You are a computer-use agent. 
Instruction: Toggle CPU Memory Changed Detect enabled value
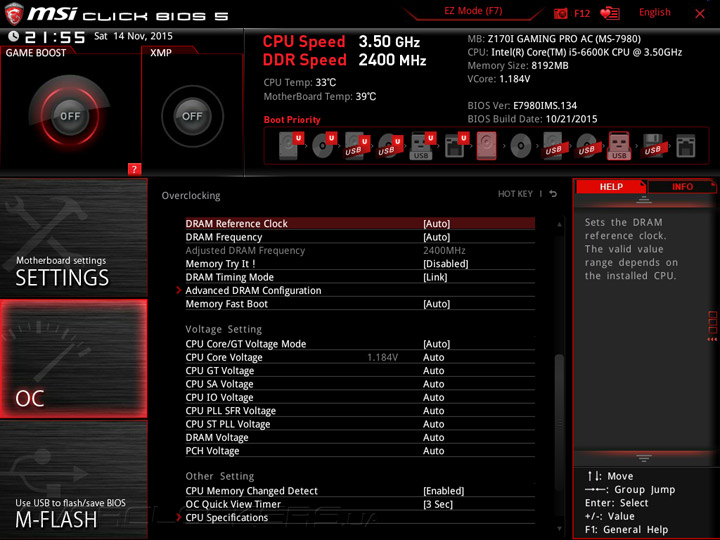click(x=444, y=491)
